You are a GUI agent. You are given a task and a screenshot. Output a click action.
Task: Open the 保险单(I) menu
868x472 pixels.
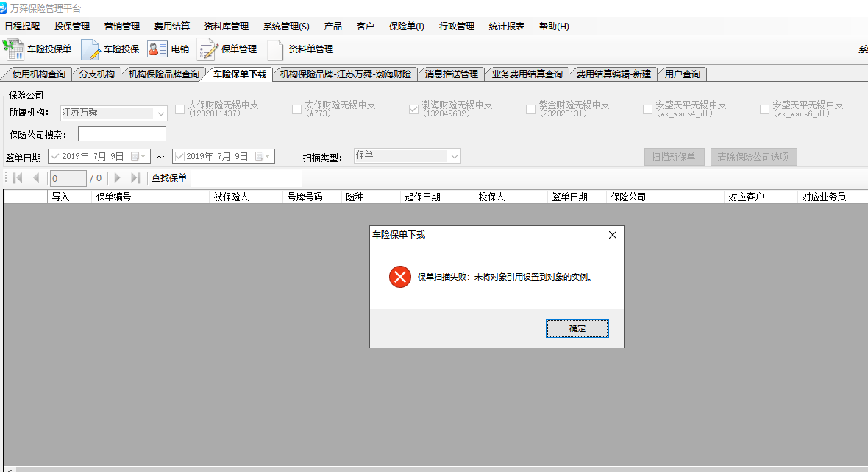click(x=406, y=26)
